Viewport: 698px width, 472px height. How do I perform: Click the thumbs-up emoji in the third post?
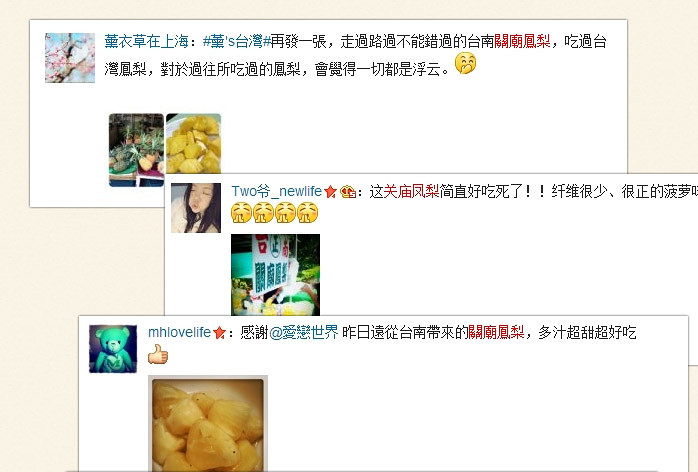point(158,354)
